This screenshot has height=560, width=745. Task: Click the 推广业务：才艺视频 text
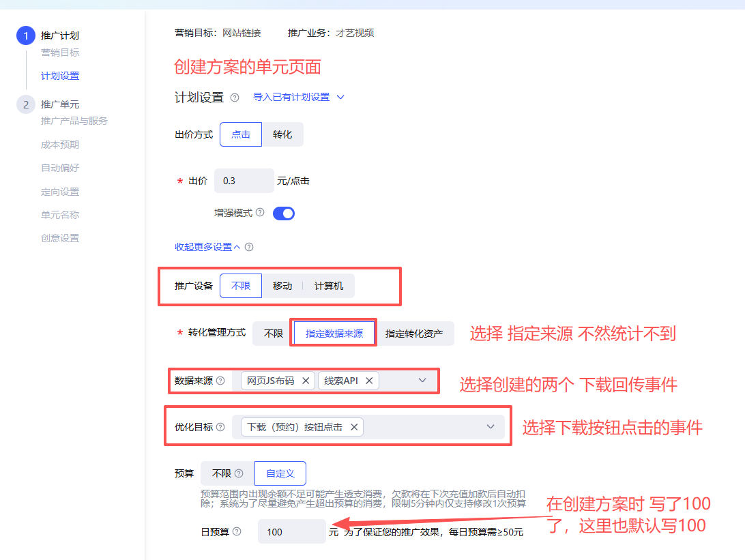pyautogui.click(x=331, y=33)
